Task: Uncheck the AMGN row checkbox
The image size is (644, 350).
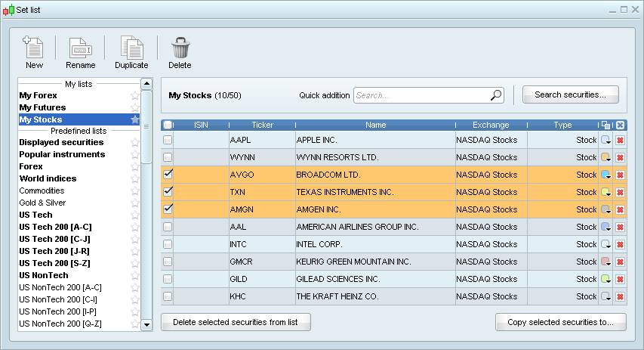Action: [168, 209]
